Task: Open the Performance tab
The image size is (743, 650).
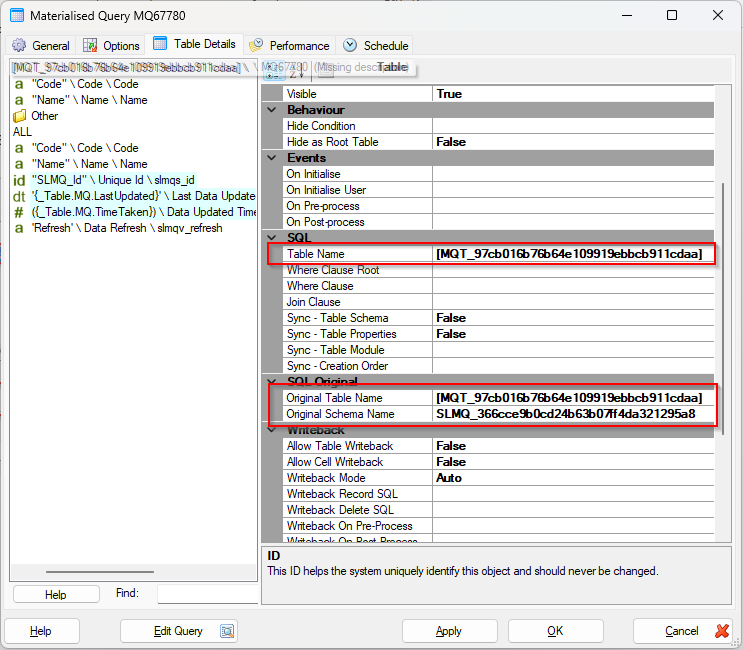Action: tap(290, 45)
